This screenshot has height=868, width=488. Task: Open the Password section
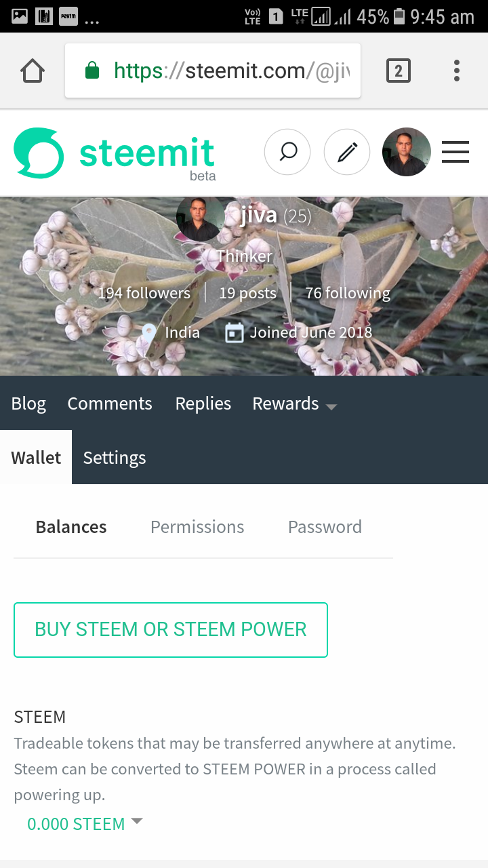click(325, 527)
